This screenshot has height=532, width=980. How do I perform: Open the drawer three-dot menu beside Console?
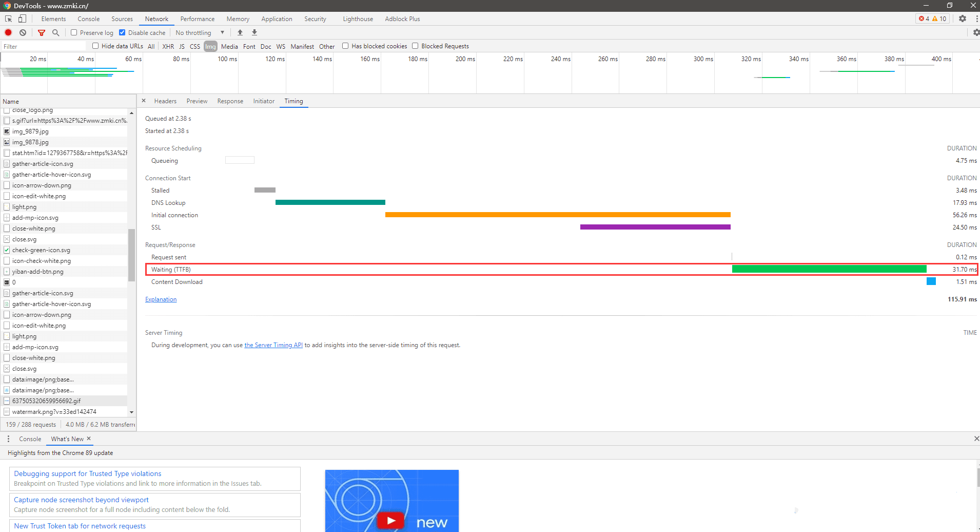[8, 439]
